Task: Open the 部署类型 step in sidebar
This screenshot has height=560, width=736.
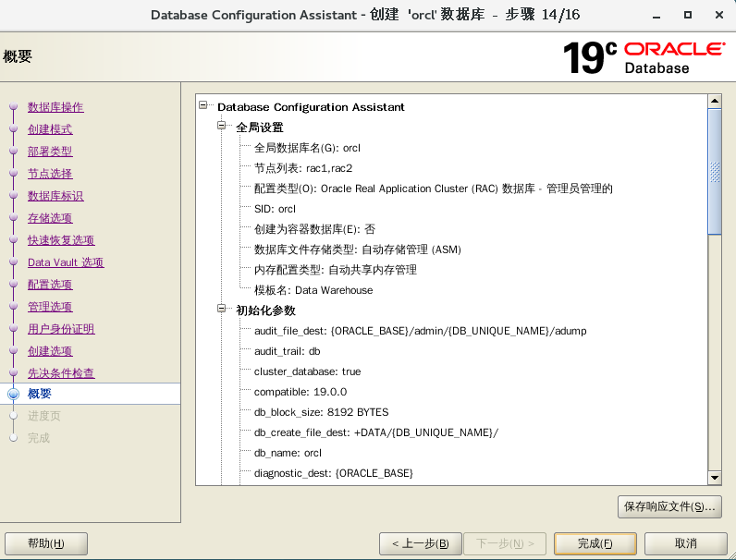Action: [50, 152]
